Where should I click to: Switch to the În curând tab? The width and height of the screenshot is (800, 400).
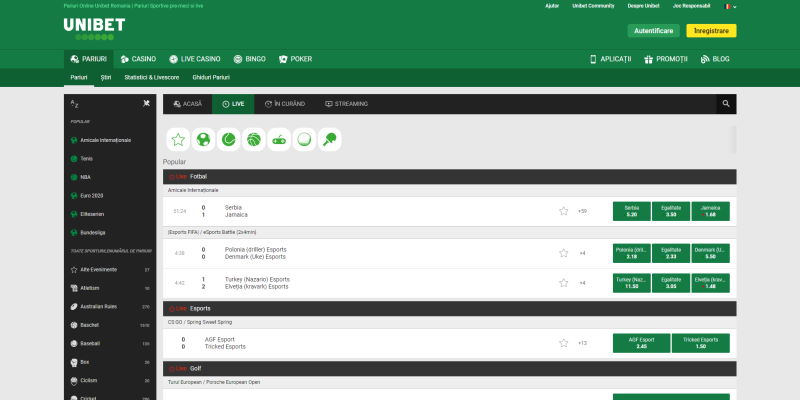(x=285, y=104)
